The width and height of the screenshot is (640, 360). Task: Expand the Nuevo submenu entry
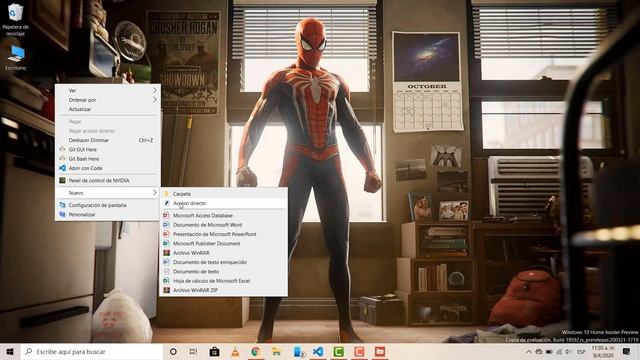(x=107, y=193)
